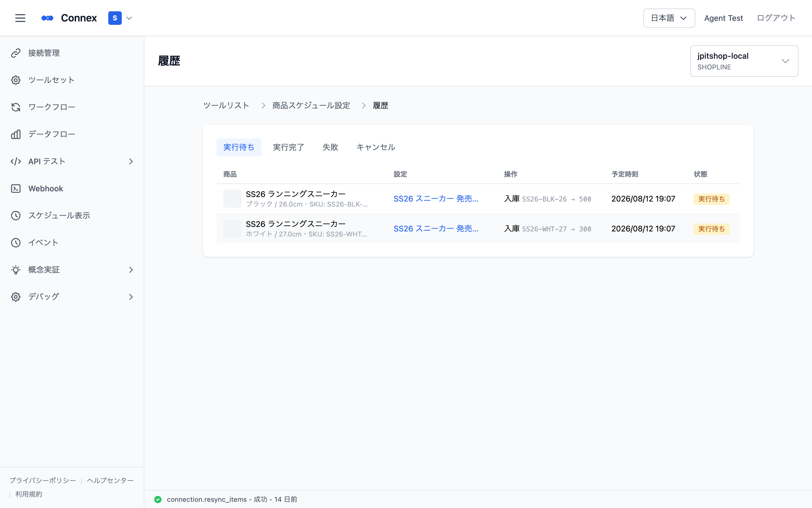Open 利用規約 footer link
This screenshot has width=812, height=508.
click(29, 494)
